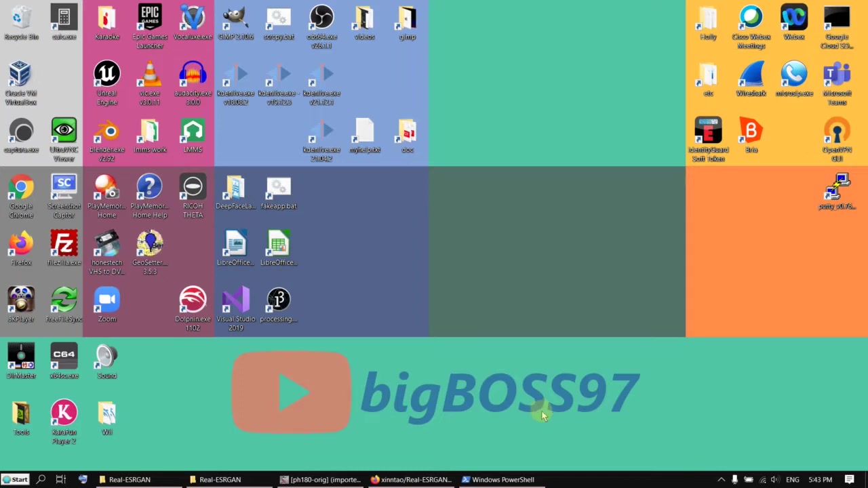
Task: Select IdentityGuard Soft Token icon
Action: (x=708, y=140)
